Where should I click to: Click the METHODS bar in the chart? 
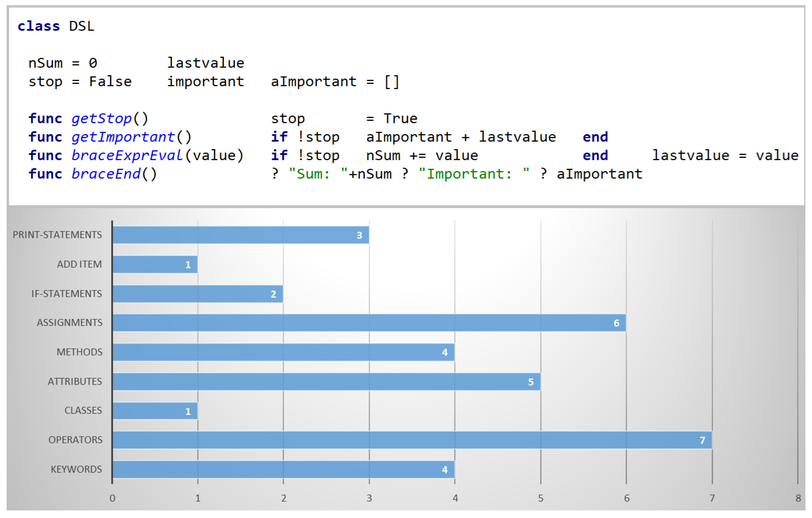(x=283, y=352)
